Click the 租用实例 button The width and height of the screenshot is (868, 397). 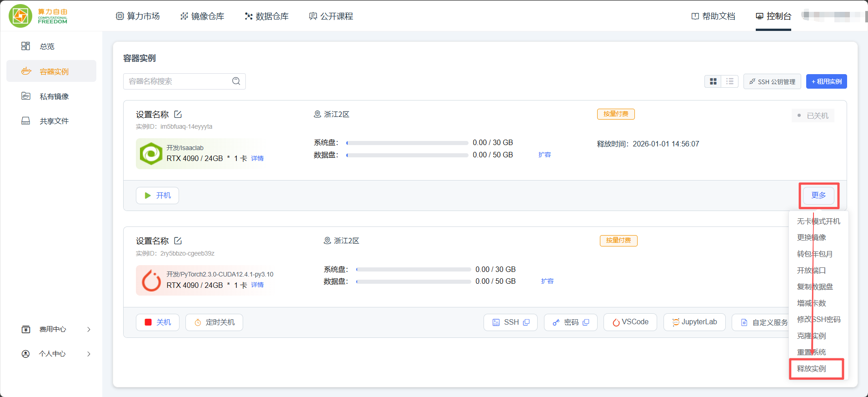click(826, 81)
